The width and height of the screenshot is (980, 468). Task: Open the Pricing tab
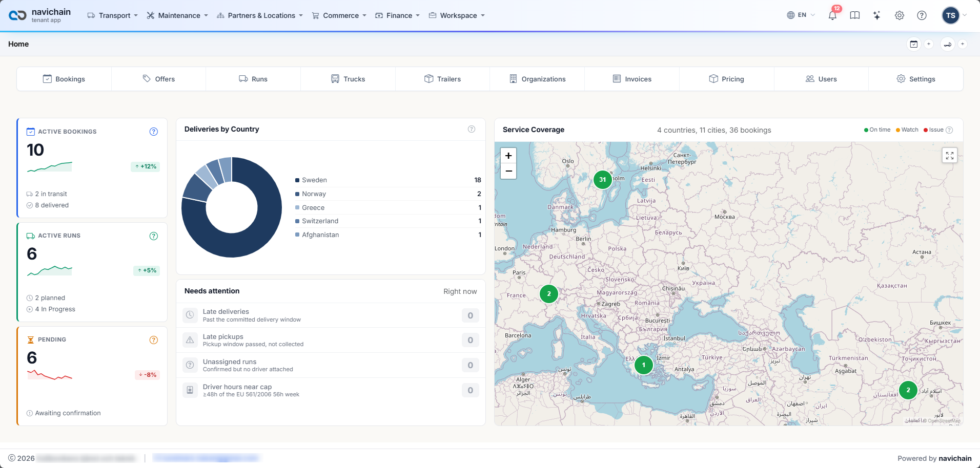click(x=727, y=79)
